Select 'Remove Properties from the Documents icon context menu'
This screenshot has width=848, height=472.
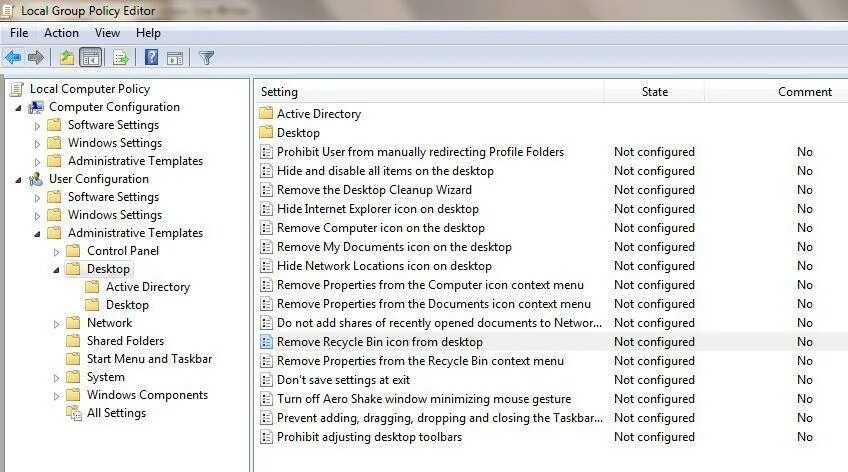coord(434,304)
